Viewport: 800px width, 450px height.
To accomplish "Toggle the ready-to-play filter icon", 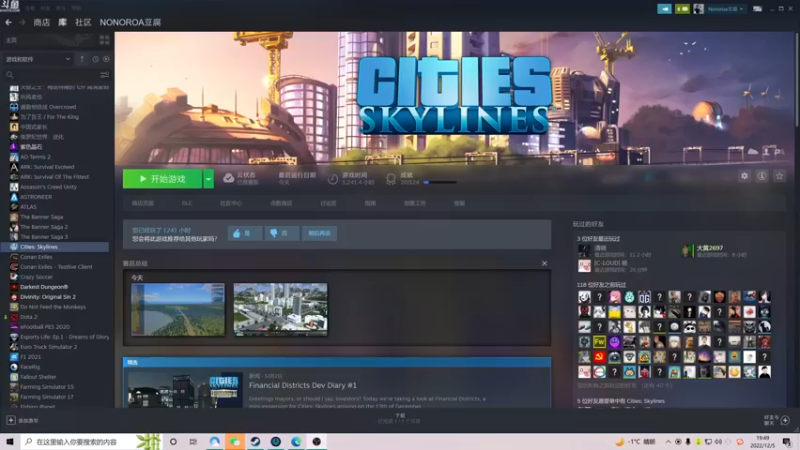I will click(x=106, y=59).
